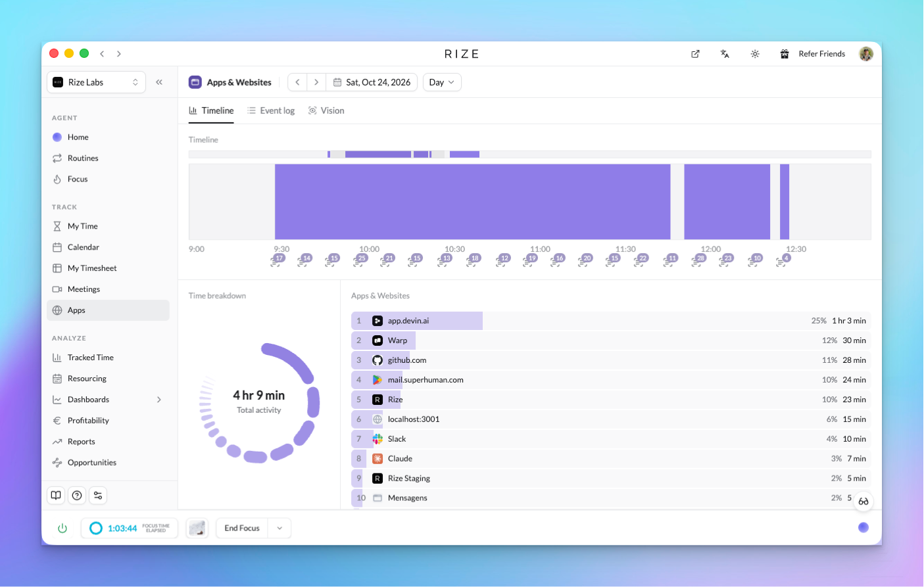Open the settings sliders icon
The width and height of the screenshot is (924, 587).
click(x=98, y=496)
